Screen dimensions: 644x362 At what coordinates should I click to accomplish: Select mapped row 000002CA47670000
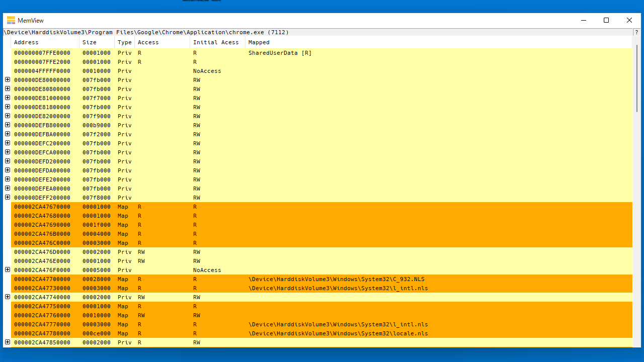click(x=321, y=207)
